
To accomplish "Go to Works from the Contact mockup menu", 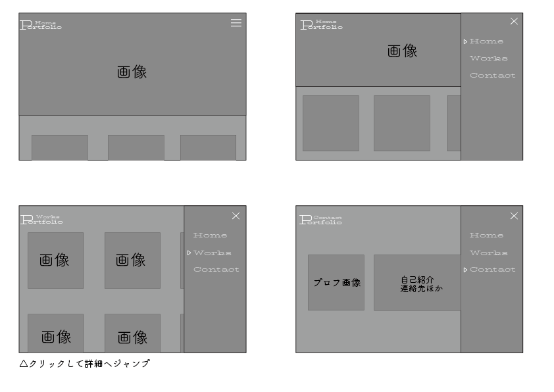I will point(488,253).
